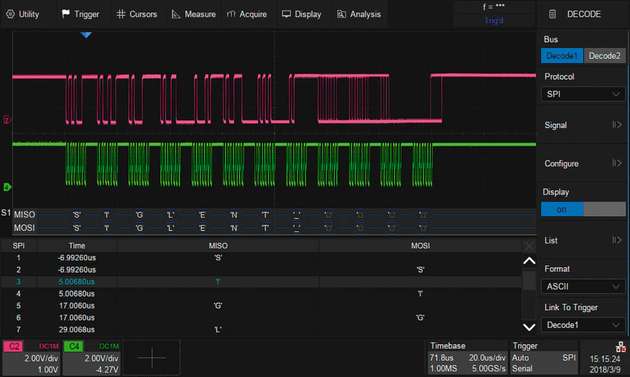This screenshot has width=630, height=377.
Task: Click the MISO column header
Action: pyautogui.click(x=218, y=246)
